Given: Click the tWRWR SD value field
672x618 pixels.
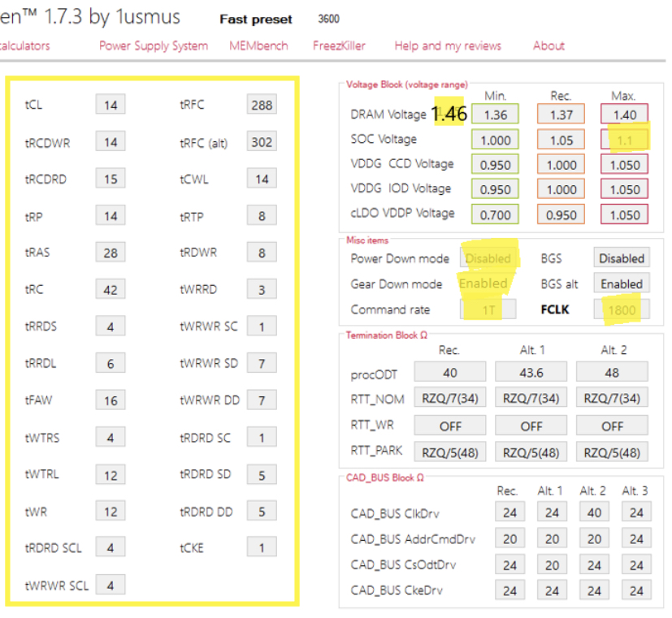Looking at the screenshot, I should [262, 363].
